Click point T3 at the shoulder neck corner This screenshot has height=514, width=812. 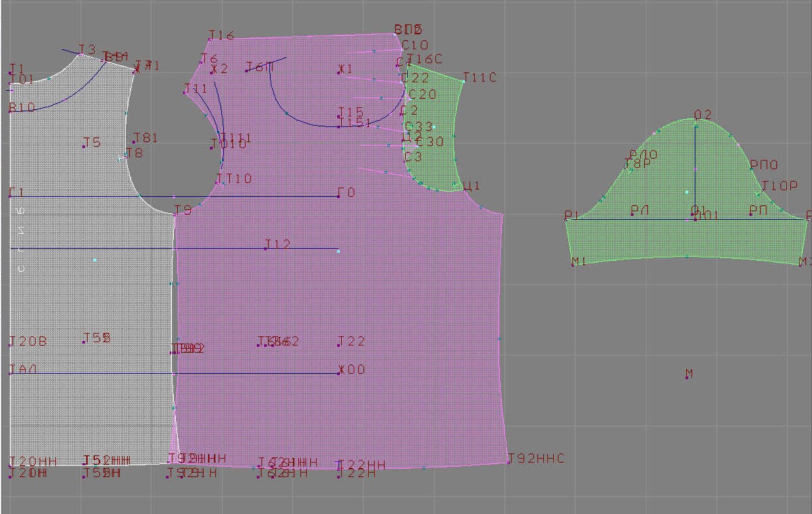pyautogui.click(x=80, y=54)
